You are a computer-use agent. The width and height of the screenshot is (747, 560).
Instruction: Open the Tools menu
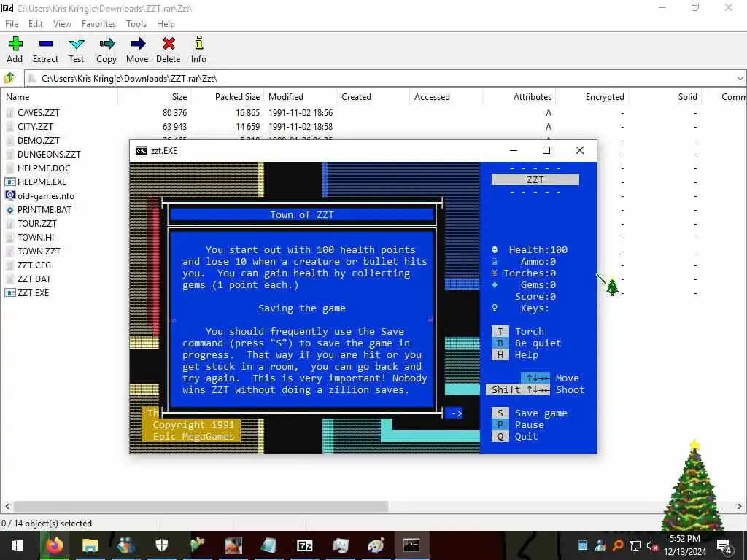pos(136,24)
